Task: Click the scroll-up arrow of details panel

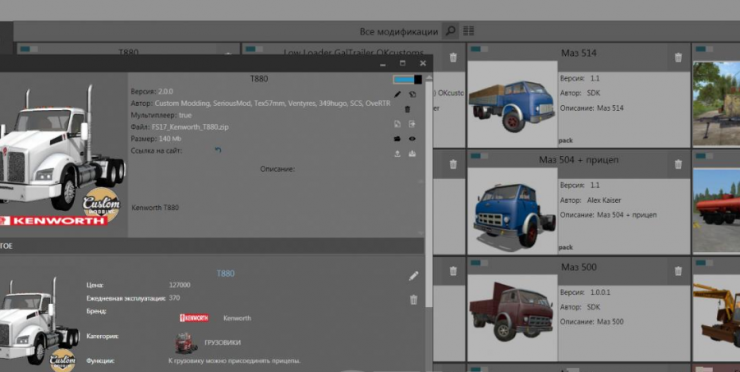Action: coord(428,77)
